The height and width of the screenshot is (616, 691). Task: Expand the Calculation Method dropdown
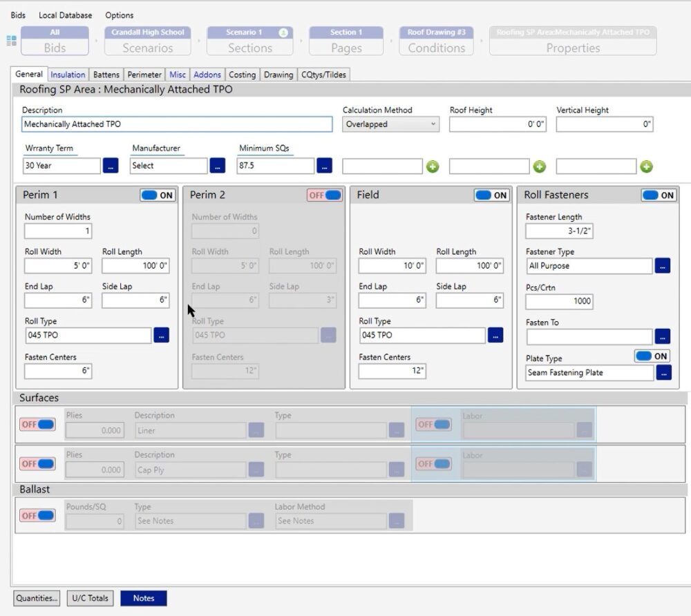[x=391, y=124]
